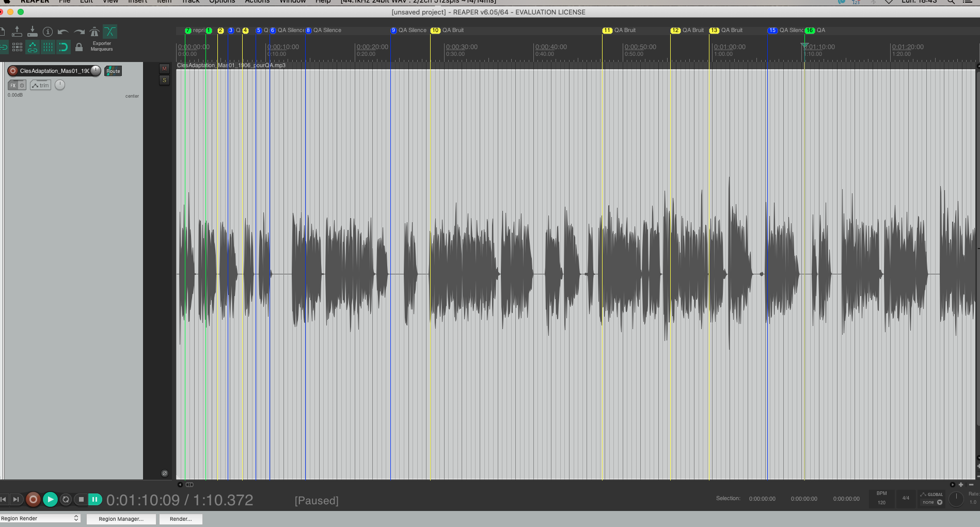980x527 pixels.
Task: Click the Project Settings info icon
Action: point(48,32)
